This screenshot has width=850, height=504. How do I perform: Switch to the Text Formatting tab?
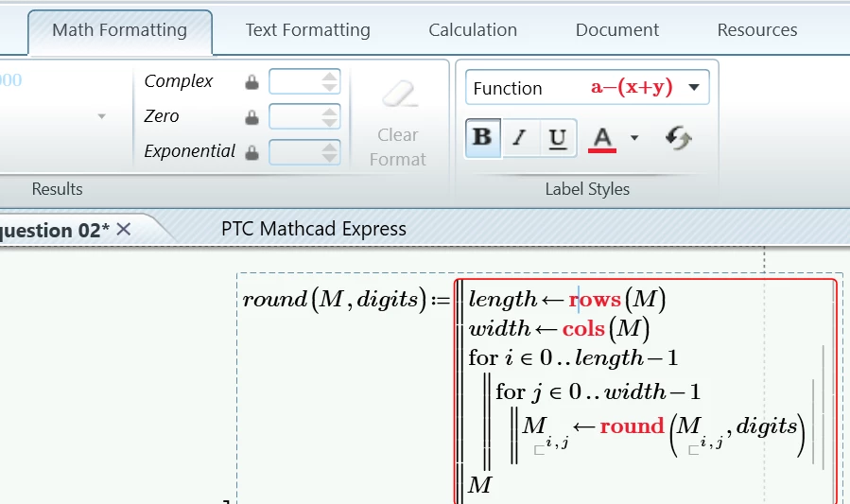[307, 30]
